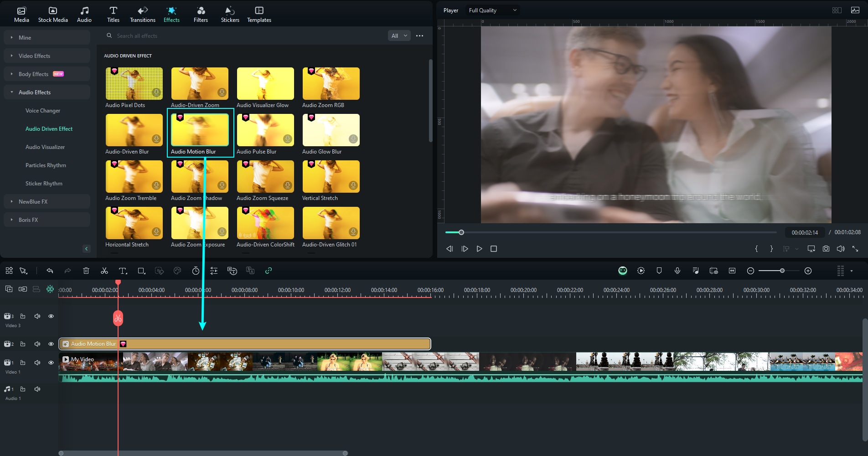Open the Stock Media tab
This screenshot has width=868, height=456.
(53, 15)
